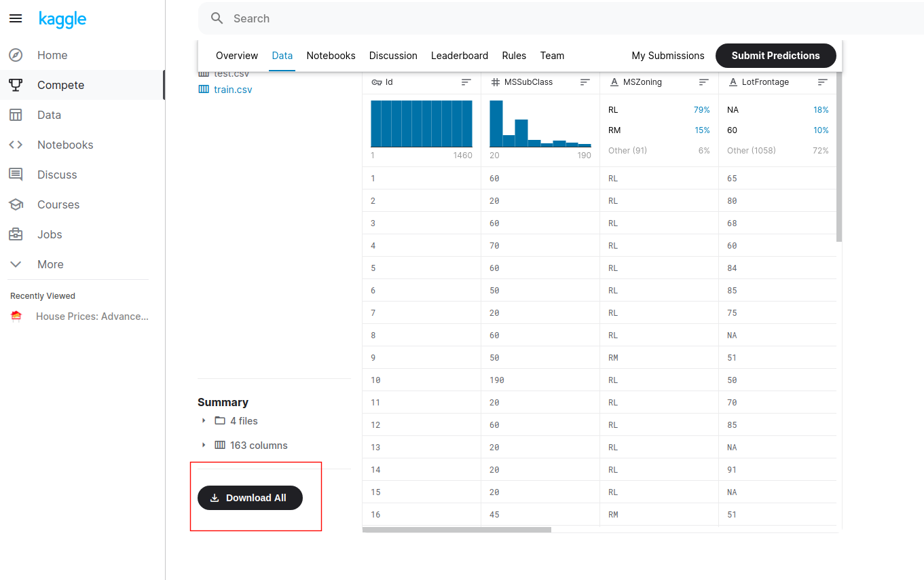
Task: Select the Data tab
Action: (x=282, y=56)
